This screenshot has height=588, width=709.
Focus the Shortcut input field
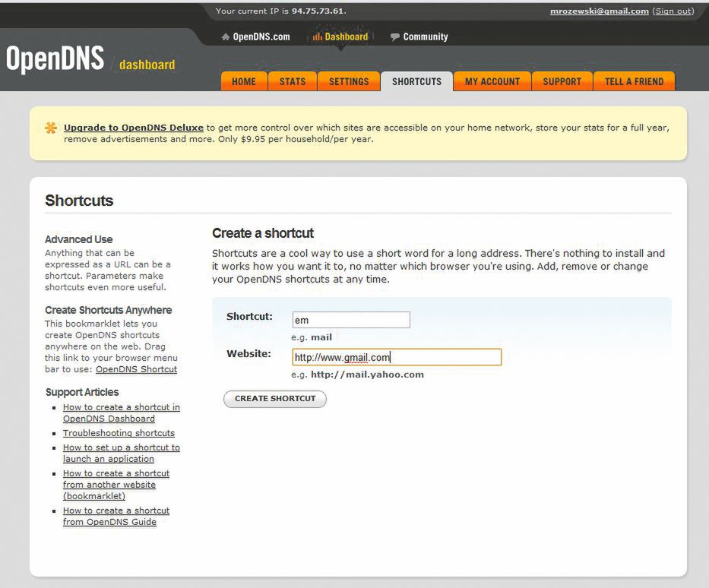pyautogui.click(x=351, y=320)
